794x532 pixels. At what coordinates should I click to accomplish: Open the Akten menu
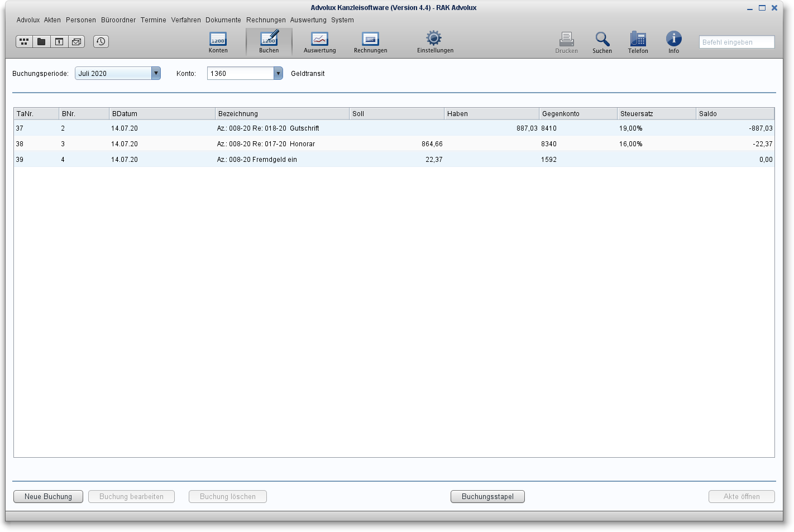[x=52, y=20]
